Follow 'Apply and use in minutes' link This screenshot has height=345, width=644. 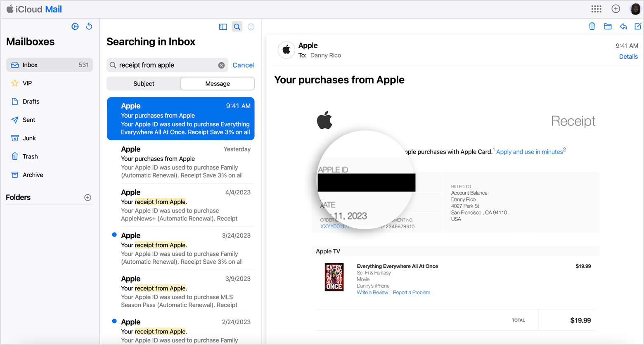(x=529, y=152)
